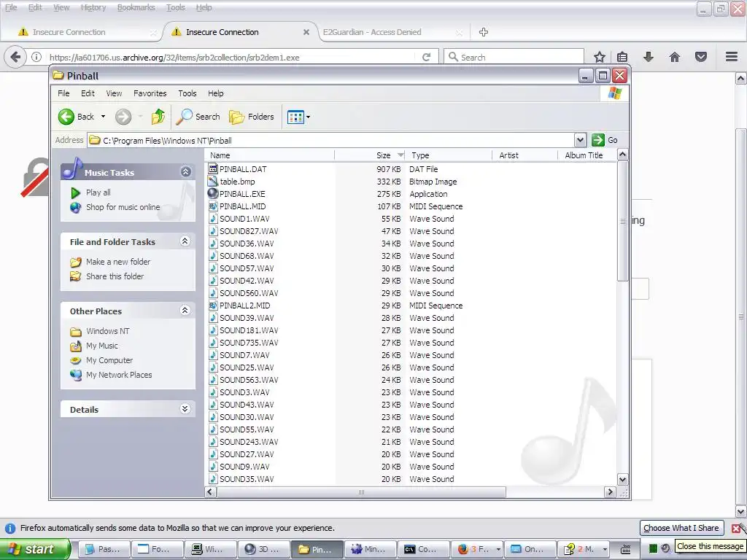
Task: Collapse the Other Places panel
Action: (x=185, y=311)
